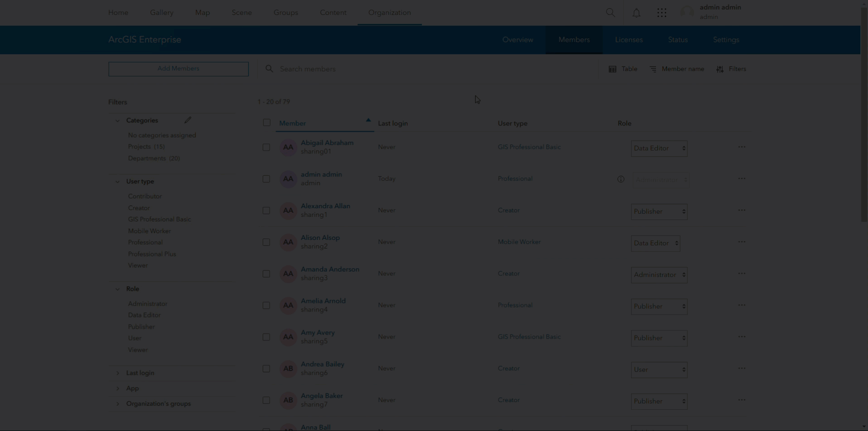Switch to the Licenses tab
Viewport: 868px width, 431px height.
tap(628, 40)
